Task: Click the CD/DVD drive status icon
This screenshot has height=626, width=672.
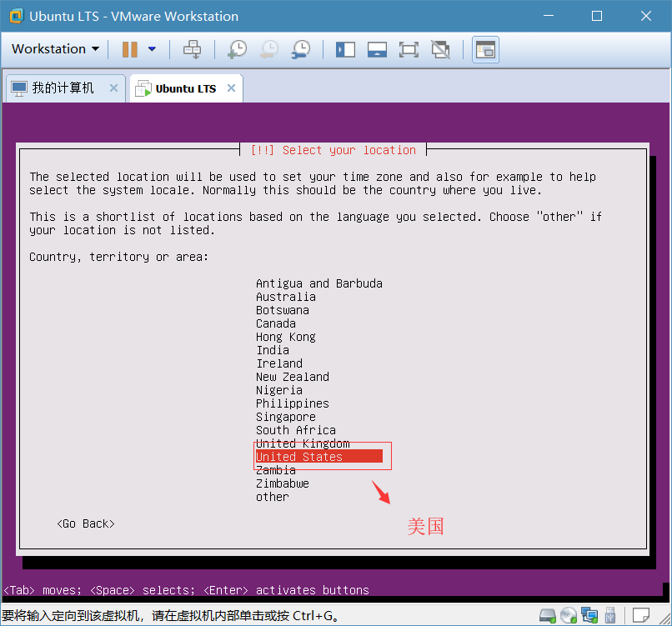Action: point(569,616)
